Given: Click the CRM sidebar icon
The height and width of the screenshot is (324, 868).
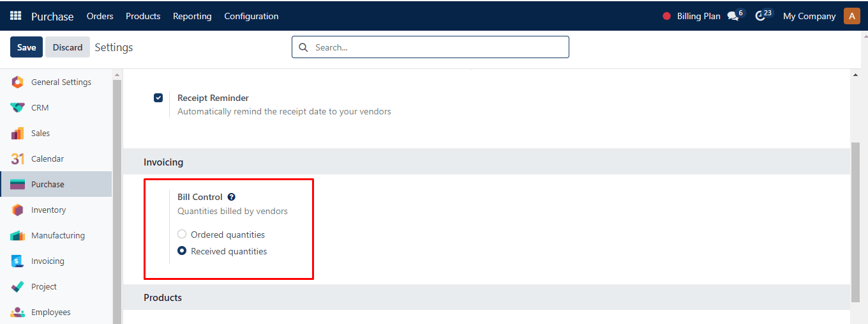Looking at the screenshot, I should (x=17, y=107).
